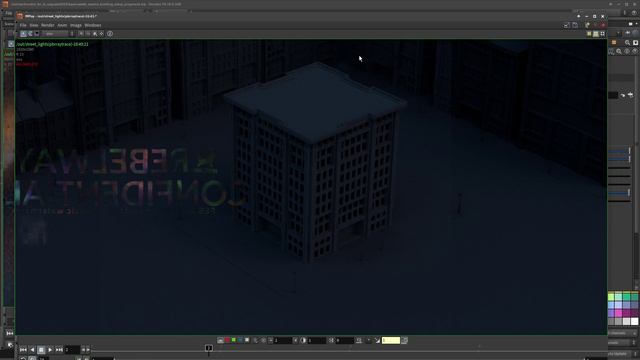Click the frame step arrows beside frame field

tap(85, 350)
